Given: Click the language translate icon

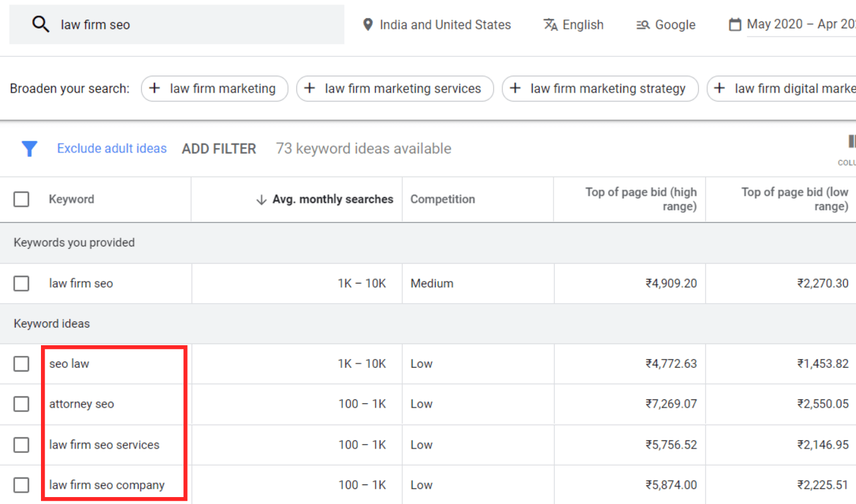Looking at the screenshot, I should (550, 25).
